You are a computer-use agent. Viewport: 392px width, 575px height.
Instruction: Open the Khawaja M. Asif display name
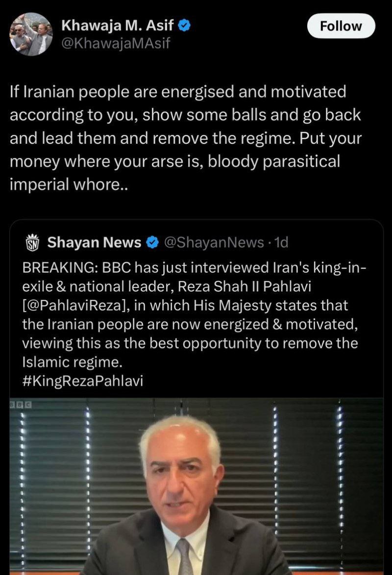[x=118, y=26]
